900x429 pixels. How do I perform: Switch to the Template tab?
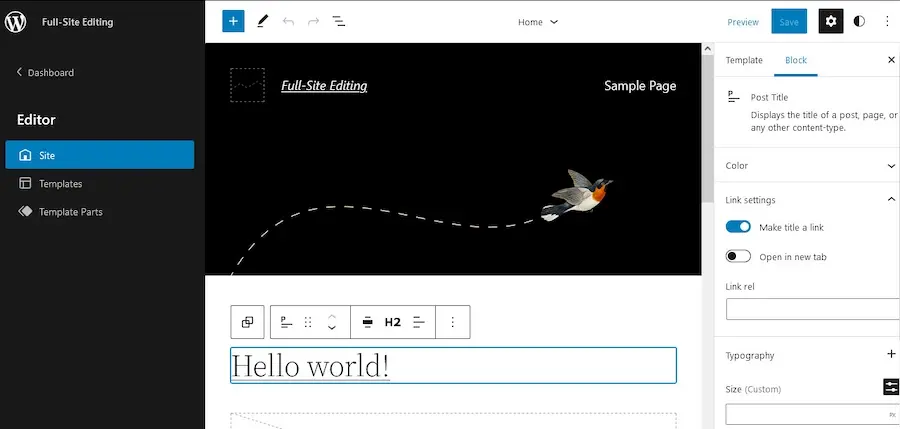point(744,60)
